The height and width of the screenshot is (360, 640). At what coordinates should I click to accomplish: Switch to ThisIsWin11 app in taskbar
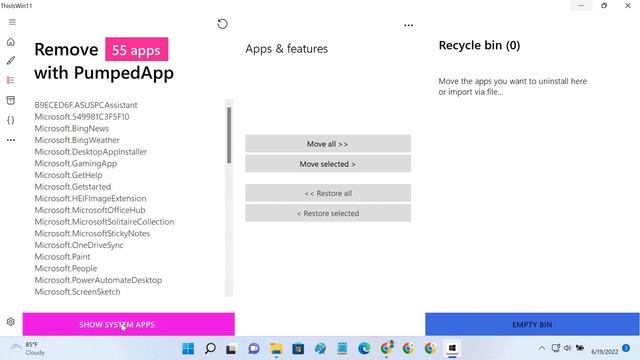pyautogui.click(x=452, y=349)
